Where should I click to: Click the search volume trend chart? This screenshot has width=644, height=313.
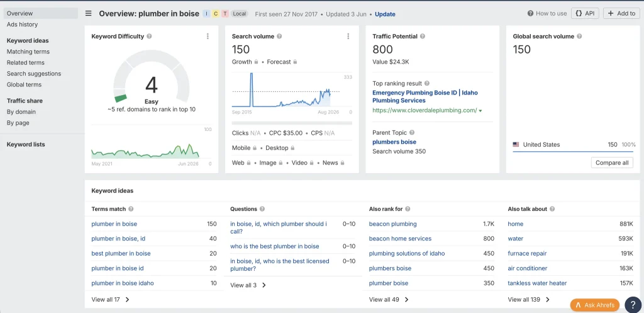287,89
